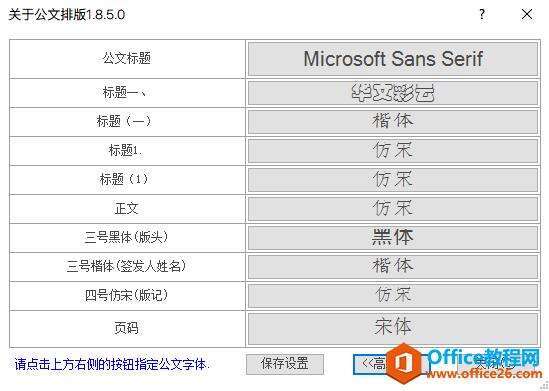Open the www.office26.com link

point(484,374)
